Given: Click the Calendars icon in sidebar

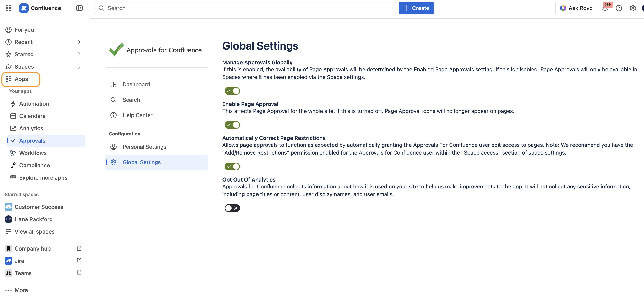Looking at the screenshot, I should tap(13, 116).
